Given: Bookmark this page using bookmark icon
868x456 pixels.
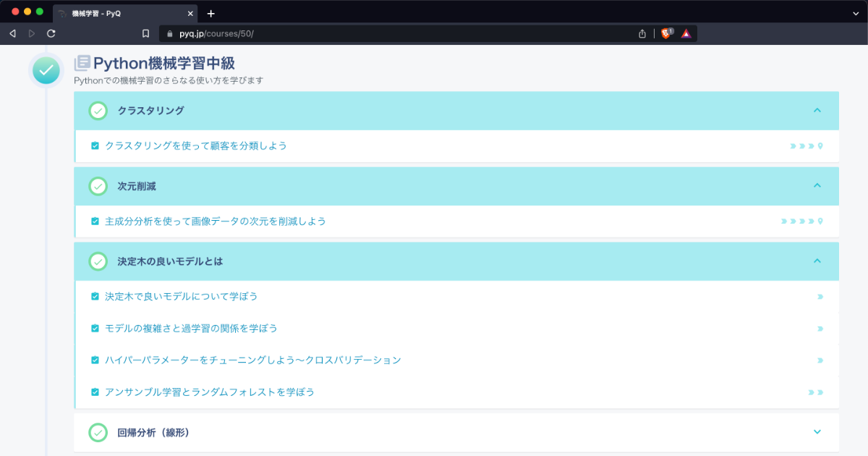Looking at the screenshot, I should (x=145, y=33).
